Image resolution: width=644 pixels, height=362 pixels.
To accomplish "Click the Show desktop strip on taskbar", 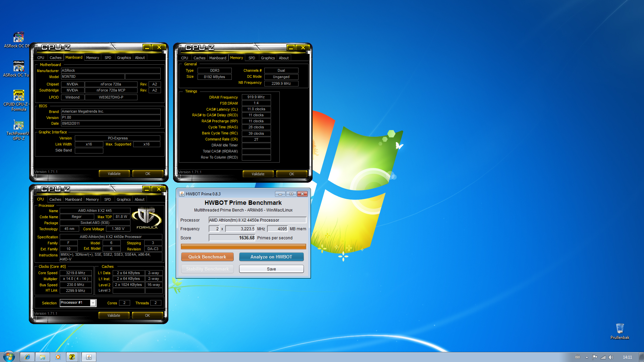I will click(x=641, y=357).
